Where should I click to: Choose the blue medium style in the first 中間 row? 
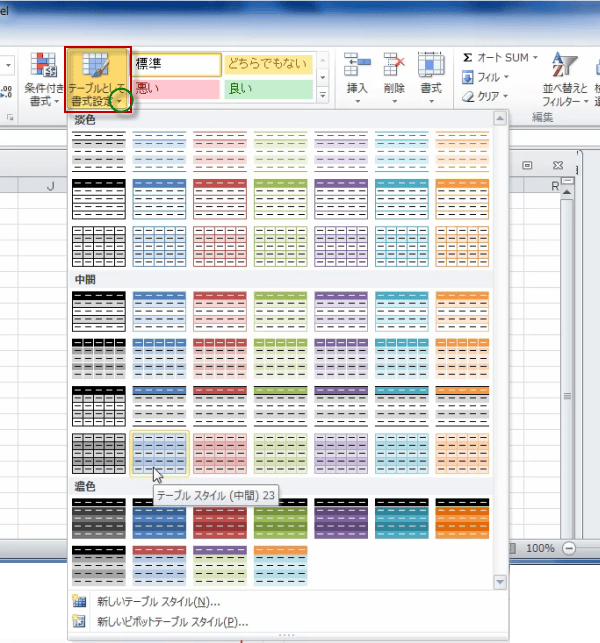tap(159, 311)
